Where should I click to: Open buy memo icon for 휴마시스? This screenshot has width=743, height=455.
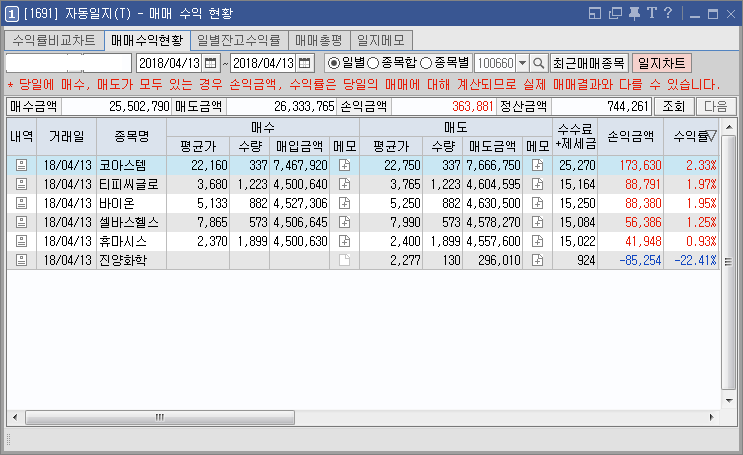click(344, 241)
